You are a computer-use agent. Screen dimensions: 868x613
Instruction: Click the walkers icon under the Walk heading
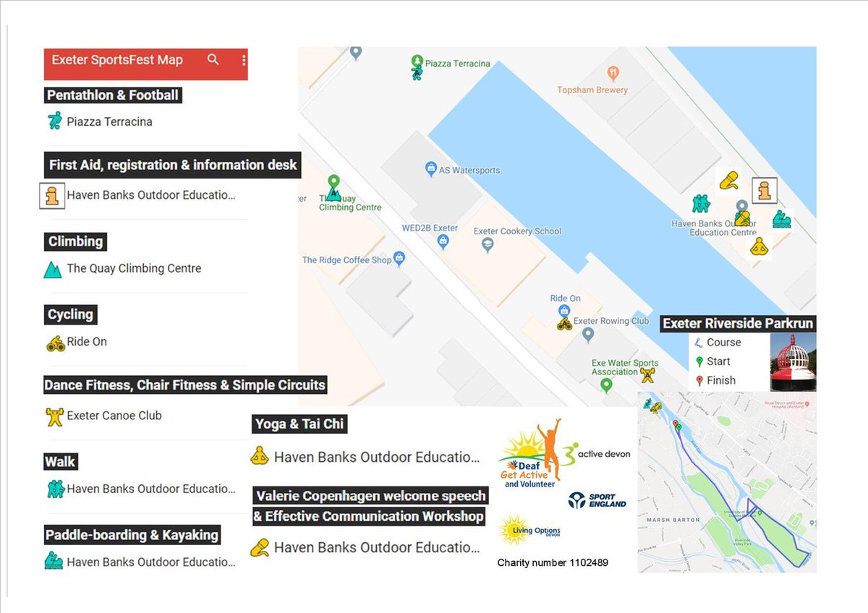[x=56, y=489]
